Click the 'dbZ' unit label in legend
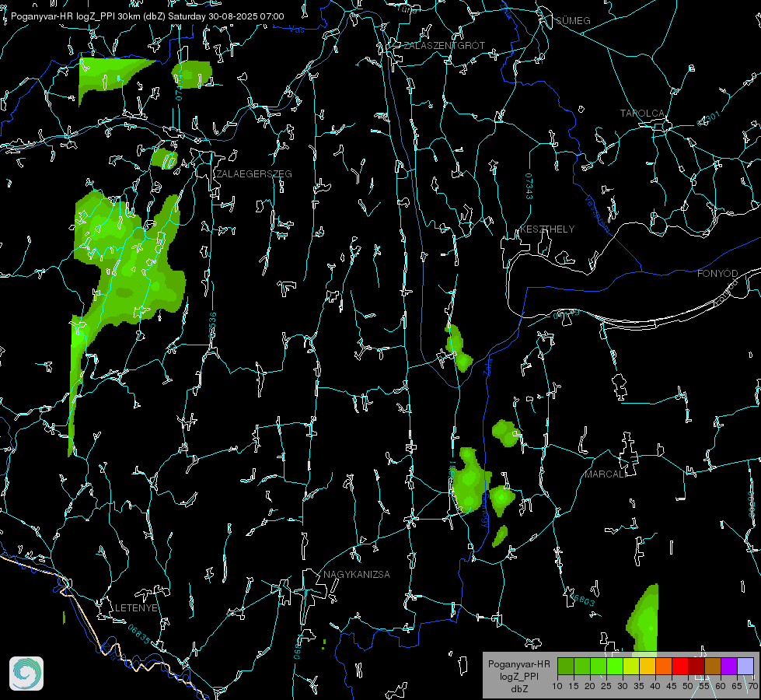This screenshot has height=700, width=761. 518,689
